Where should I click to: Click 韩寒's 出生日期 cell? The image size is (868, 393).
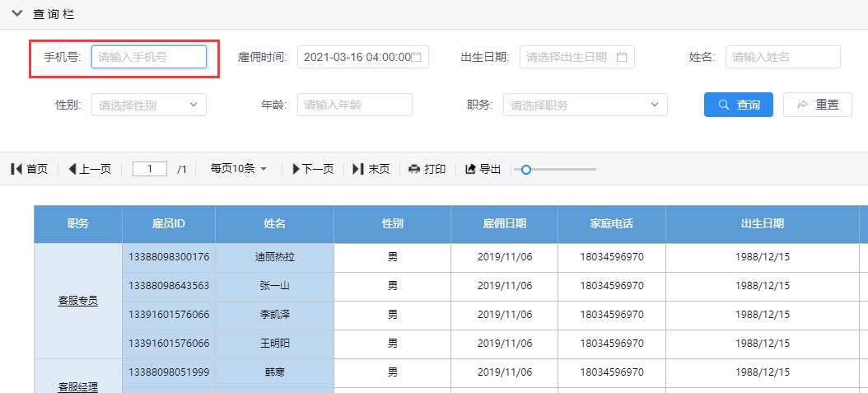763,372
